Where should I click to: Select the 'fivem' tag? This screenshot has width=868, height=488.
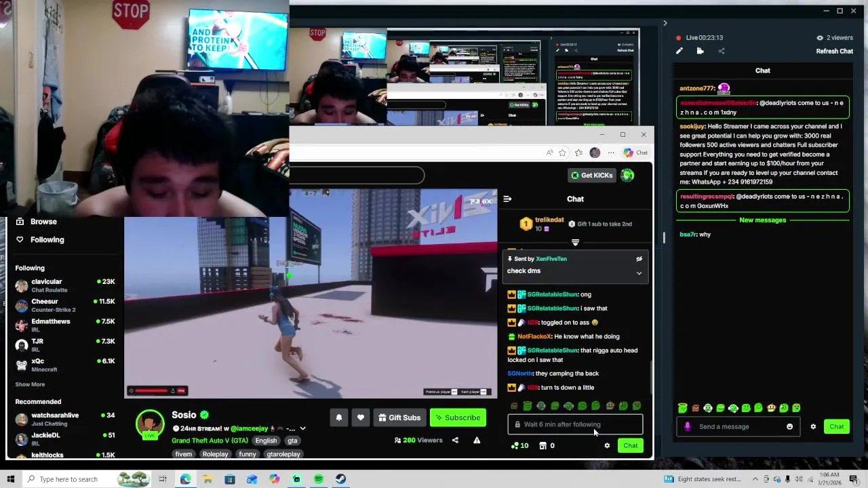(184, 454)
